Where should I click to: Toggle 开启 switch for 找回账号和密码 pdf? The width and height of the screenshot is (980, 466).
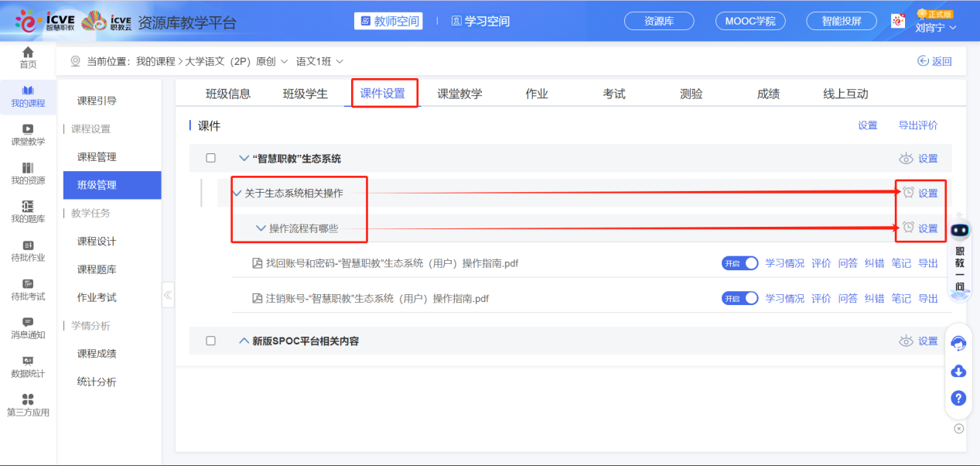[739, 263]
